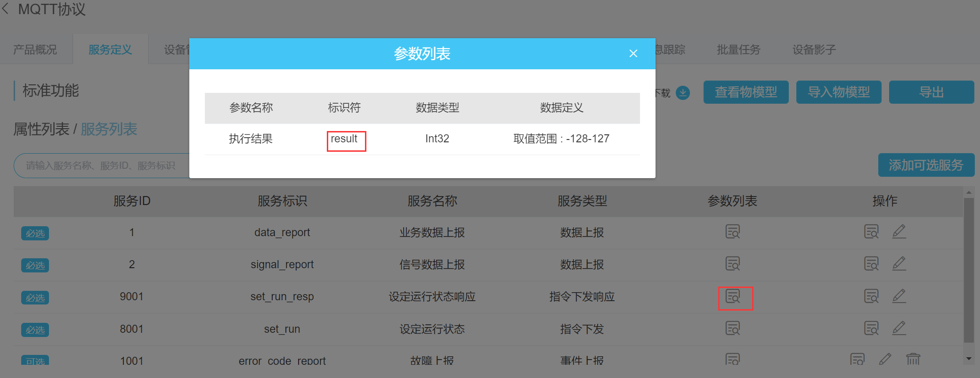Click 导出 button
This screenshot has width=980, height=378.
coord(931,92)
